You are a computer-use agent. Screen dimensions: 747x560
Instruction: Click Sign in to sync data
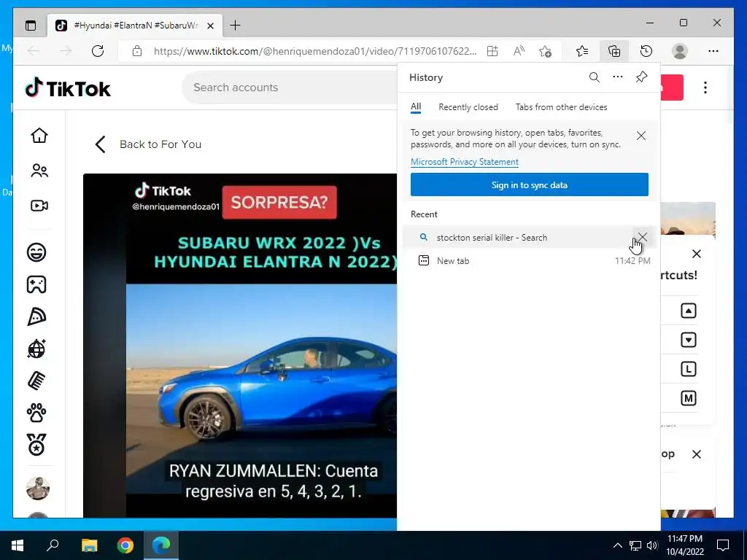click(530, 184)
